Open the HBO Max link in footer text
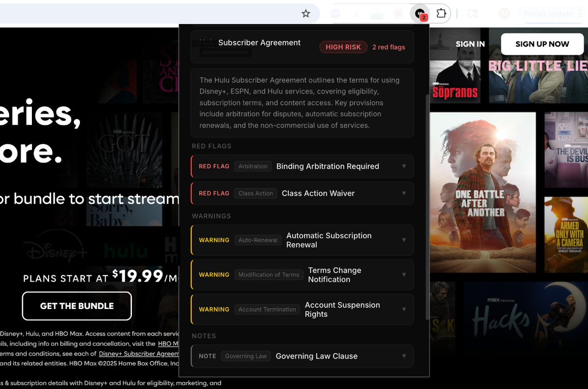Viewport: 588px width, 389px height. (168, 343)
